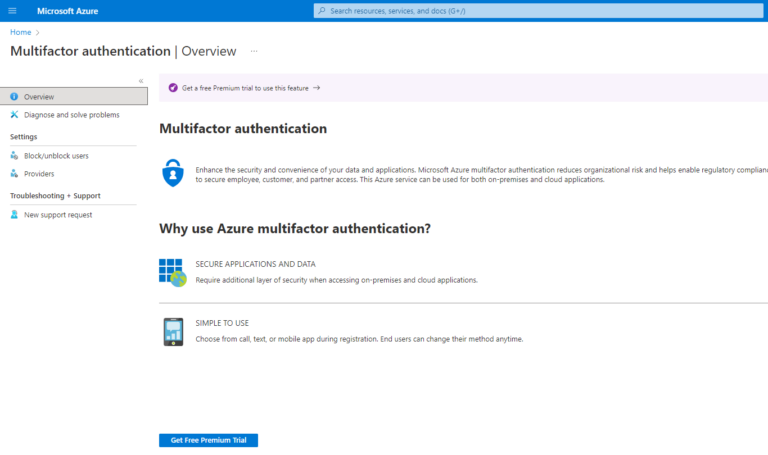Click the Multifactor authentication heading above the lock icon
The height and width of the screenshot is (455, 768).
coord(243,128)
